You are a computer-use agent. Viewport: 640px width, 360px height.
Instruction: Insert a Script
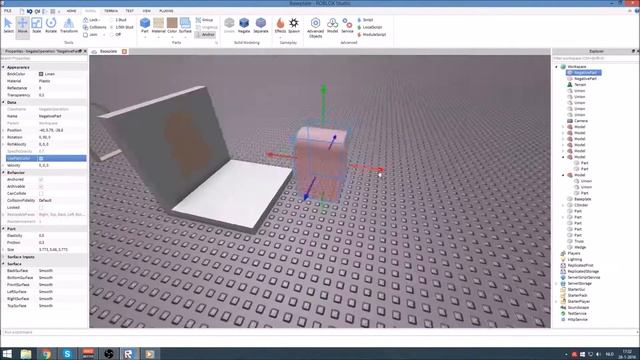click(x=365, y=20)
